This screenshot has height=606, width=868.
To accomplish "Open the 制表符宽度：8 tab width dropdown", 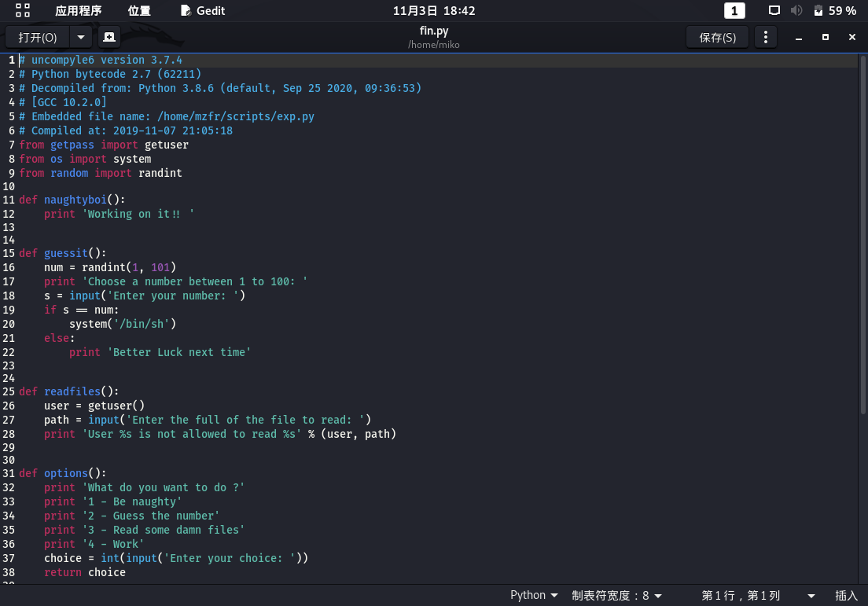I will (x=616, y=595).
